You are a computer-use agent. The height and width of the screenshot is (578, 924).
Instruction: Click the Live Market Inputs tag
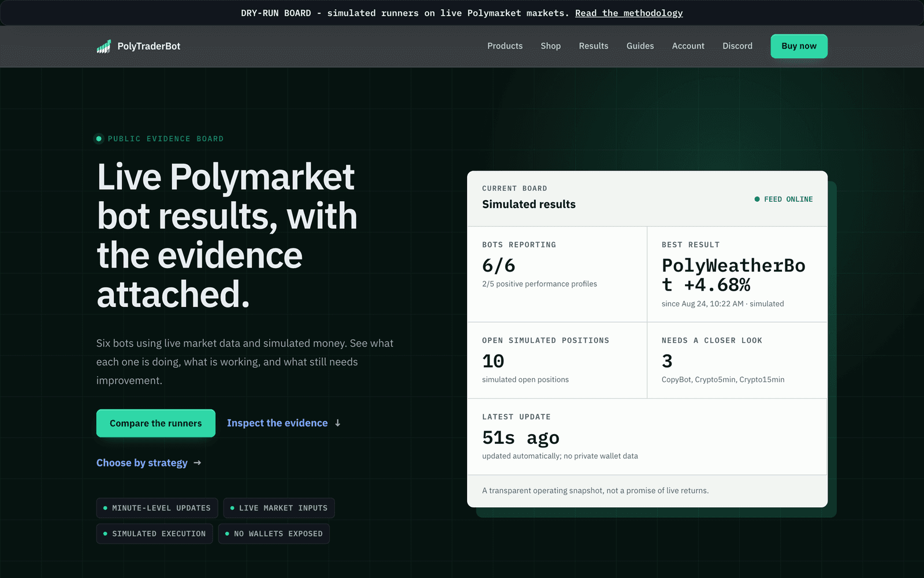click(x=279, y=508)
